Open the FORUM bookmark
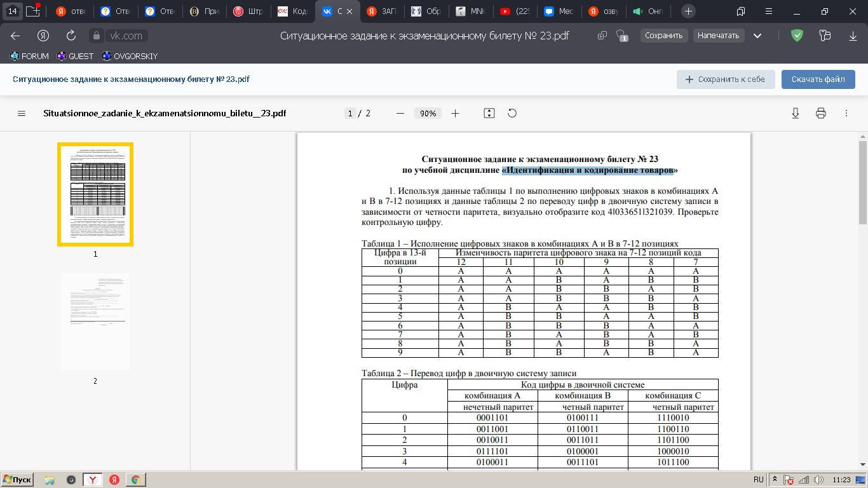 (x=29, y=56)
